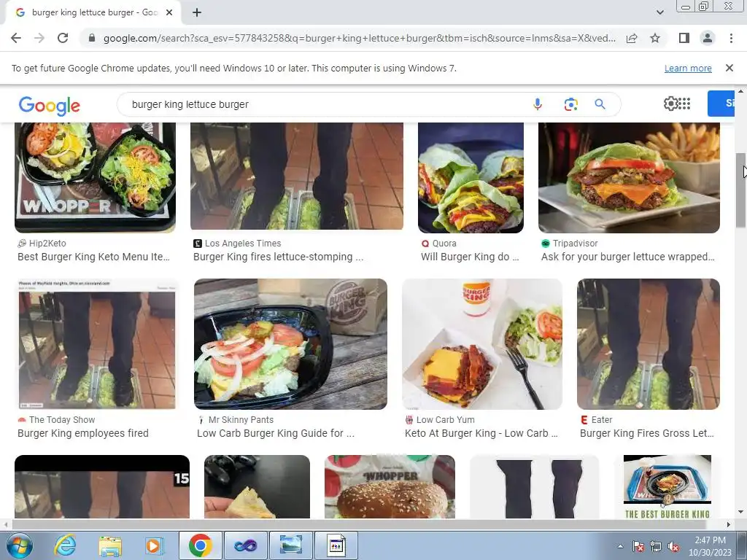
Task: Click 'Ask for your burger lettuce wrapped...' title
Action: point(628,257)
